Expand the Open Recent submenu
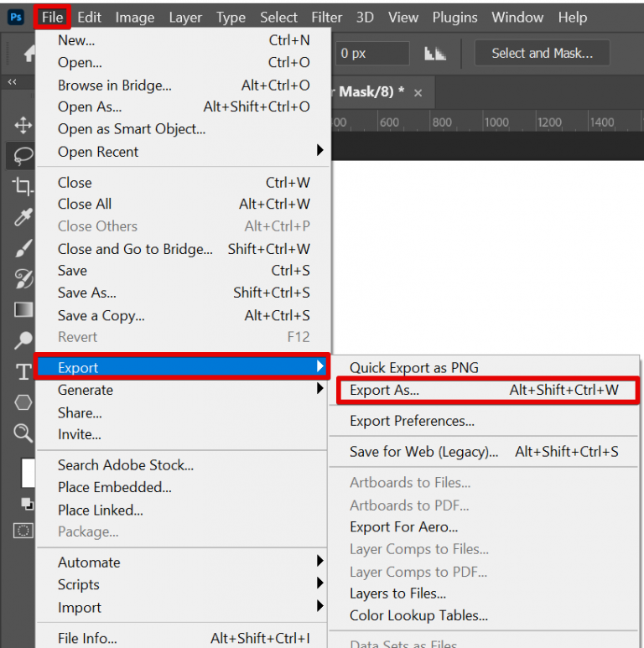 (182, 152)
